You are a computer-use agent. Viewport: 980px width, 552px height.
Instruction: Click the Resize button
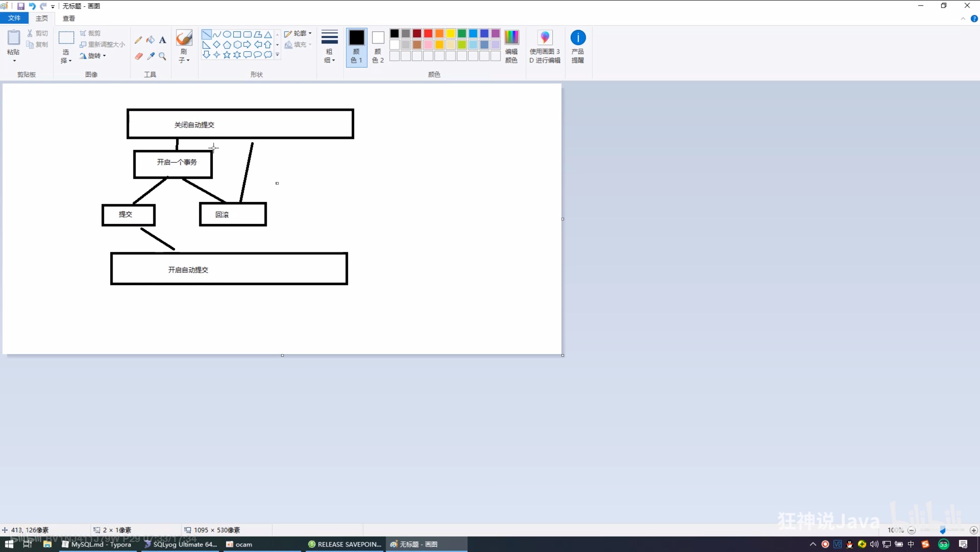(x=102, y=44)
